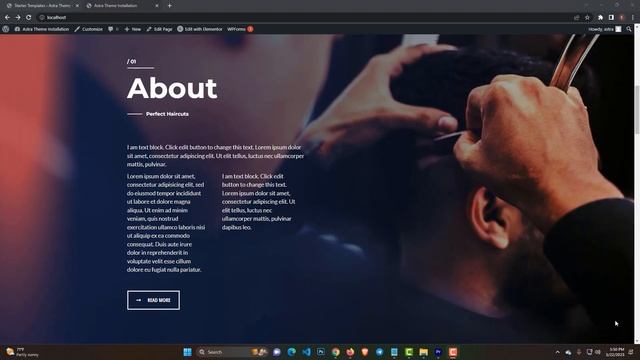The width and height of the screenshot is (640, 360).
Task: Open the chat app icon beside taskbar search
Action: pos(277,352)
